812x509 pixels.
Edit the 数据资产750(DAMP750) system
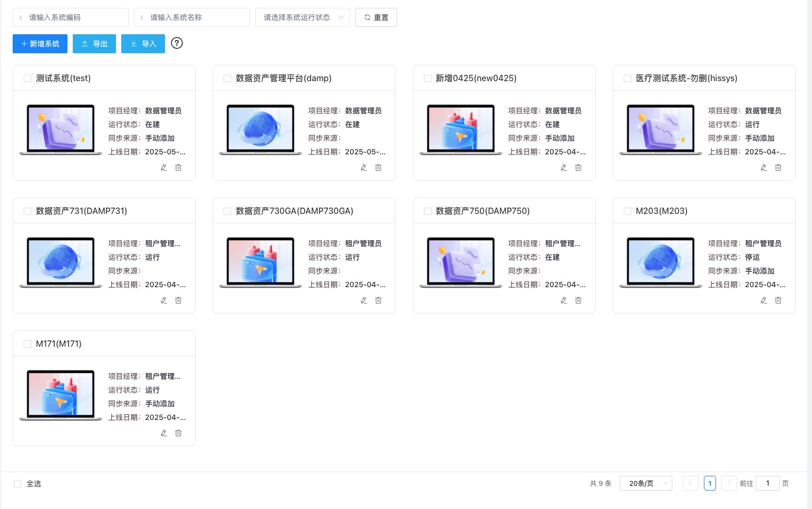(564, 300)
